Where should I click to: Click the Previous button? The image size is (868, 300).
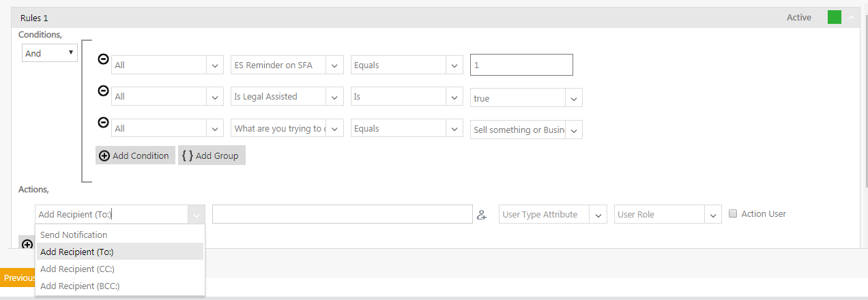[x=18, y=278]
